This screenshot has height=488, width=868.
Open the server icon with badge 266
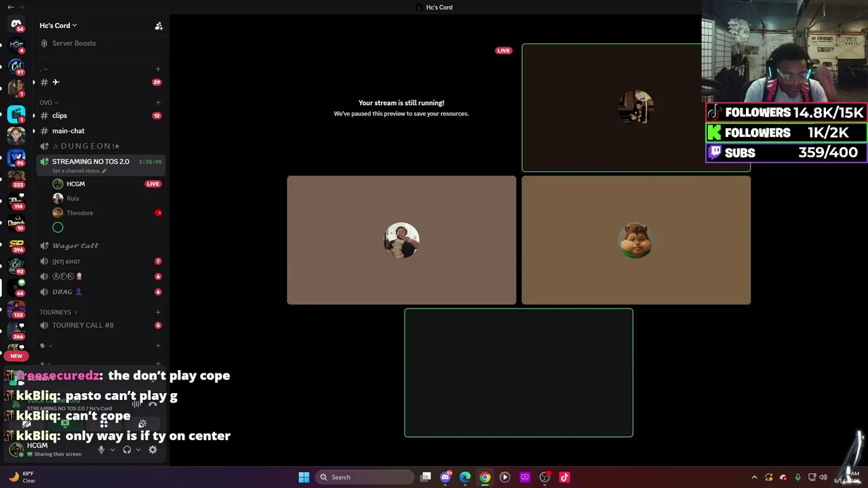[16, 331]
